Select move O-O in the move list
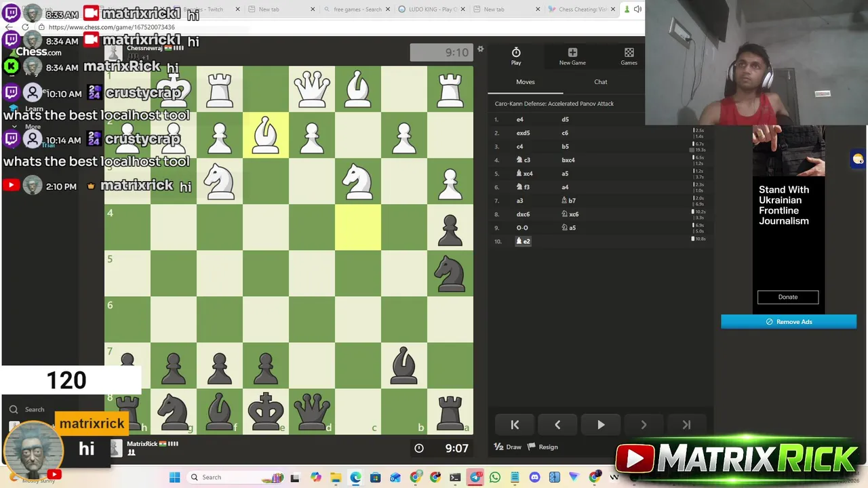This screenshot has width=868, height=488. (x=522, y=228)
